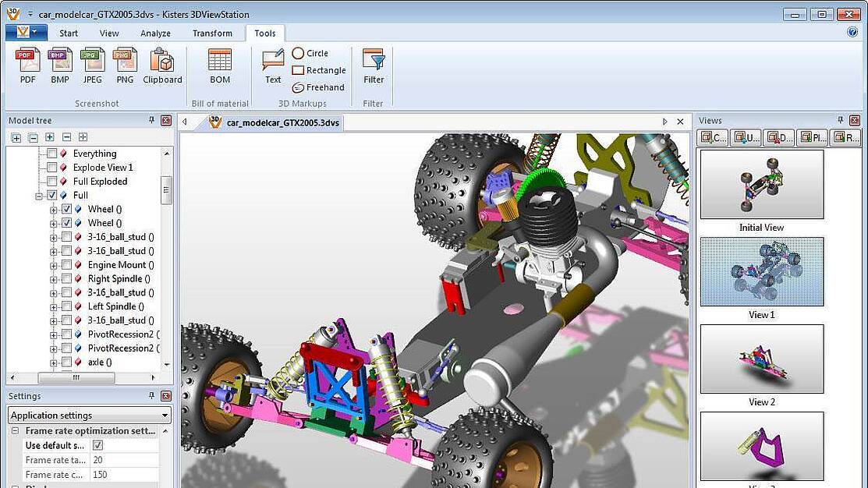868x488 pixels.
Task: Toggle the Use default s... checkbox
Action: 97,445
